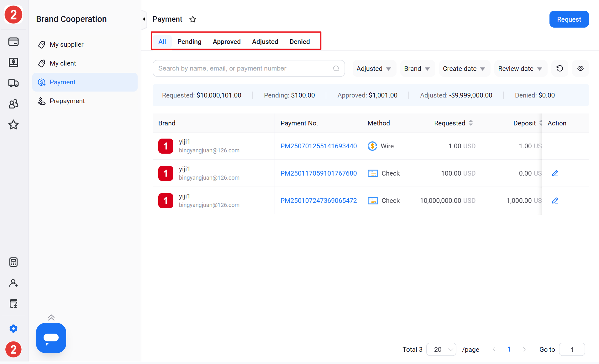Open the Adjusted filter dropdown

(x=374, y=68)
